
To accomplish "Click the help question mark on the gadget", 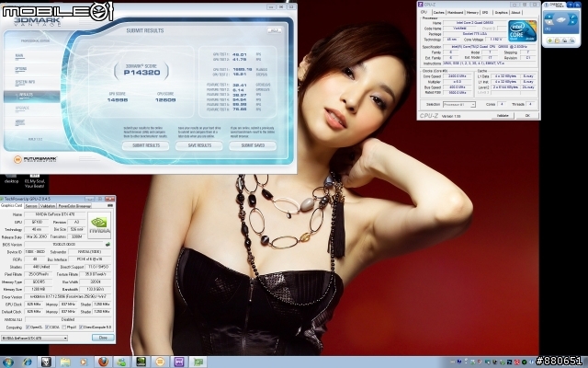I will pos(570,5).
